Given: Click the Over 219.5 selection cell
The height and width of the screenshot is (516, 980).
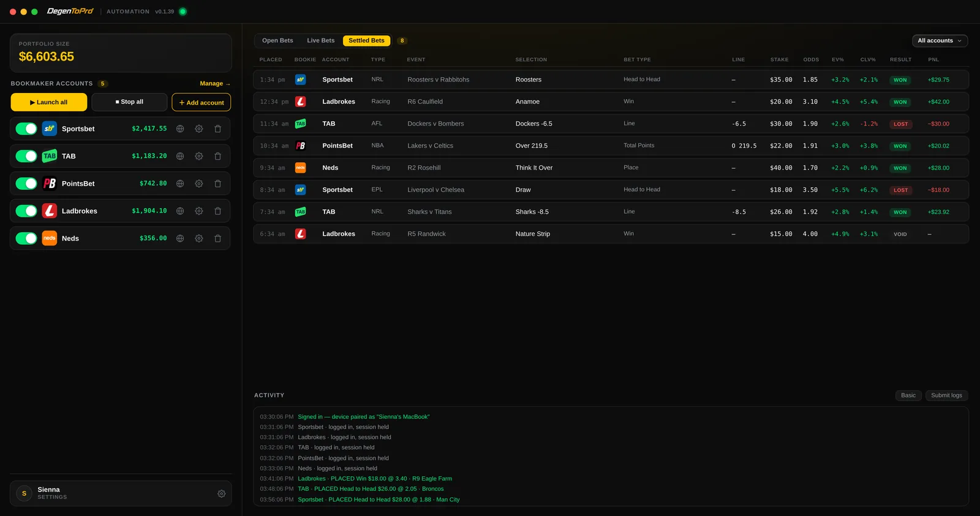Looking at the screenshot, I should point(532,146).
